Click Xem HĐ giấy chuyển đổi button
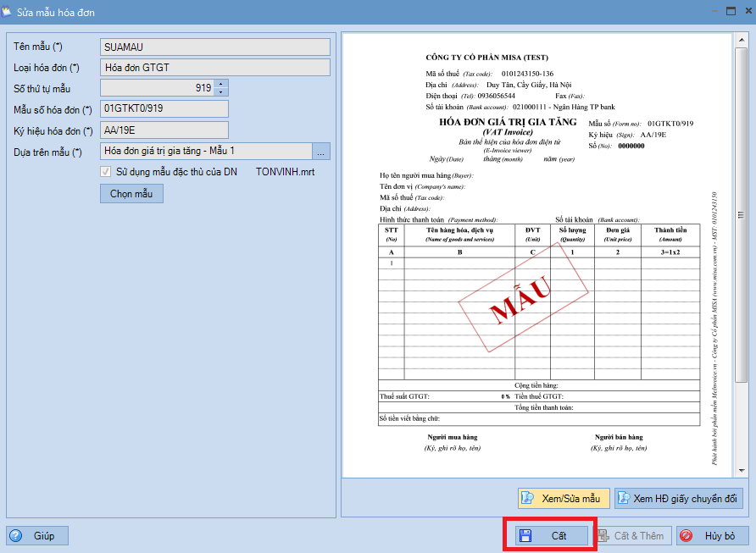Viewport: 756px width, 553px height. 679,499
